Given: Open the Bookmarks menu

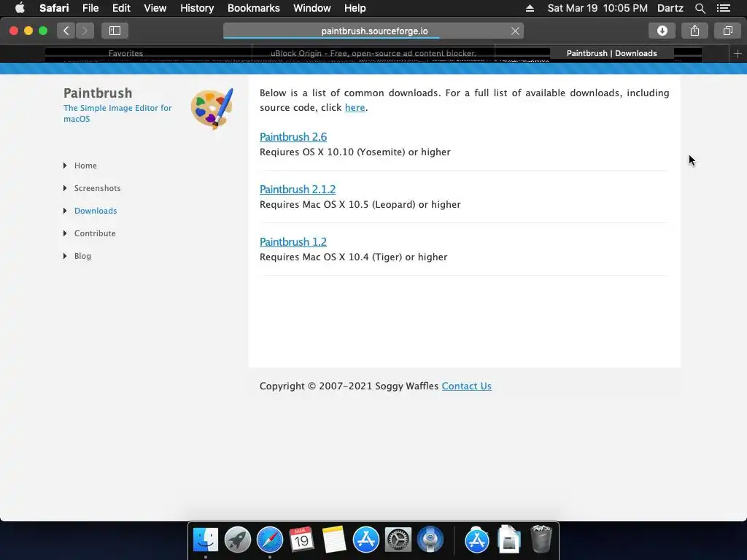Looking at the screenshot, I should click(253, 8).
